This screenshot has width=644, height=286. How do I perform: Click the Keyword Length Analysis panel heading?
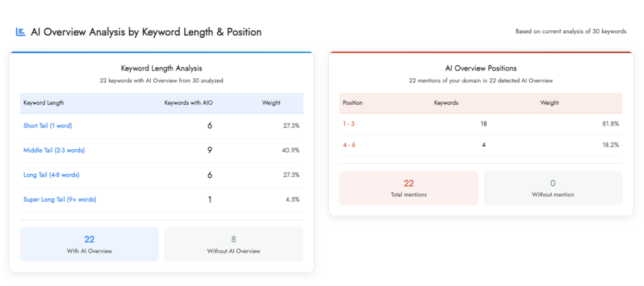[x=161, y=68]
